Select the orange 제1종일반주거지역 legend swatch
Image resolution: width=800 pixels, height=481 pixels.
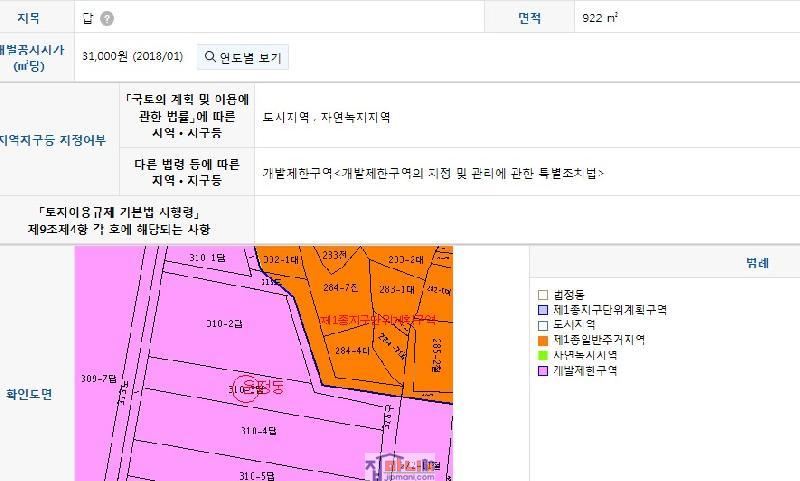pyautogui.click(x=543, y=340)
